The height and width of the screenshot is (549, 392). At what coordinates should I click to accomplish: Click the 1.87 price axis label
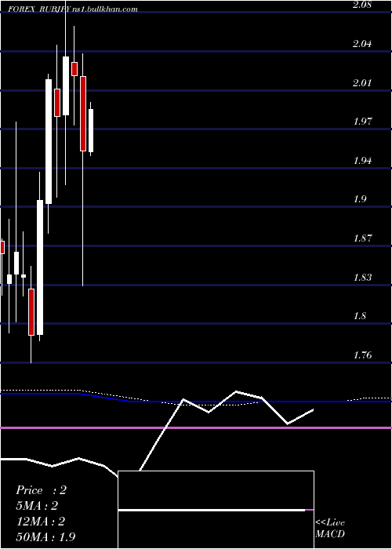pyautogui.click(x=362, y=238)
